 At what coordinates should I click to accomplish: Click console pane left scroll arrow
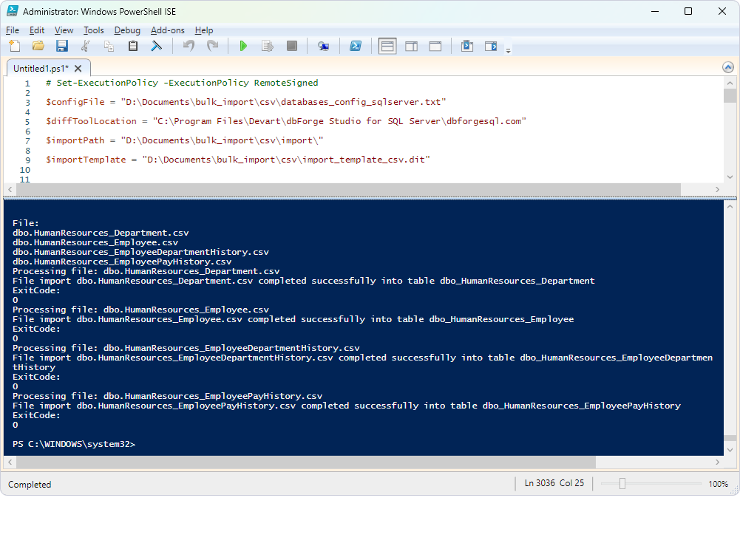10,462
